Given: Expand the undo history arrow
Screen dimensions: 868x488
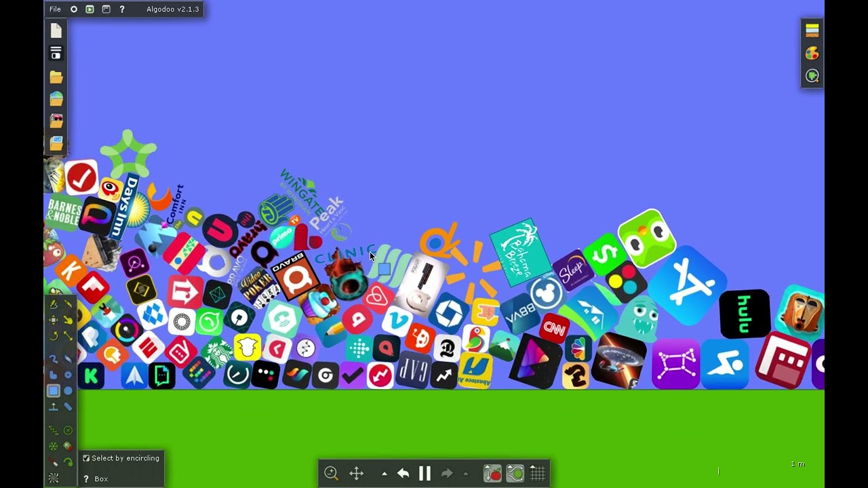Looking at the screenshot, I should pos(384,474).
